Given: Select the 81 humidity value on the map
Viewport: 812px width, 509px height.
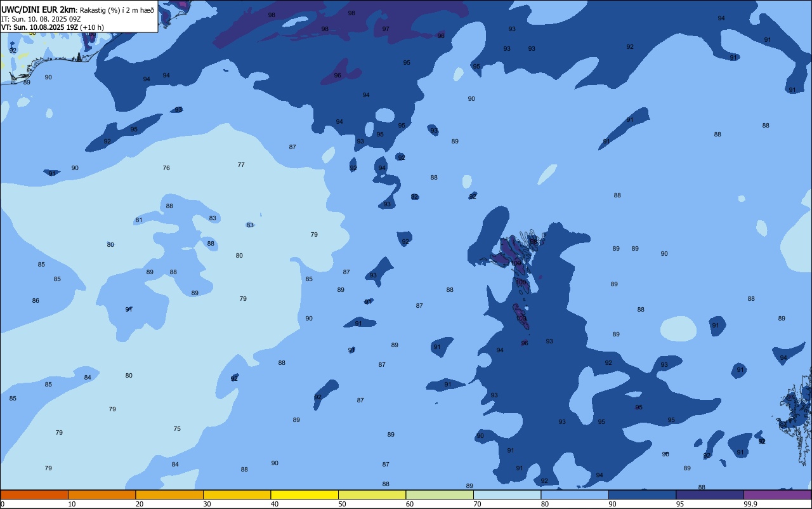Looking at the screenshot, I should coord(139,220).
